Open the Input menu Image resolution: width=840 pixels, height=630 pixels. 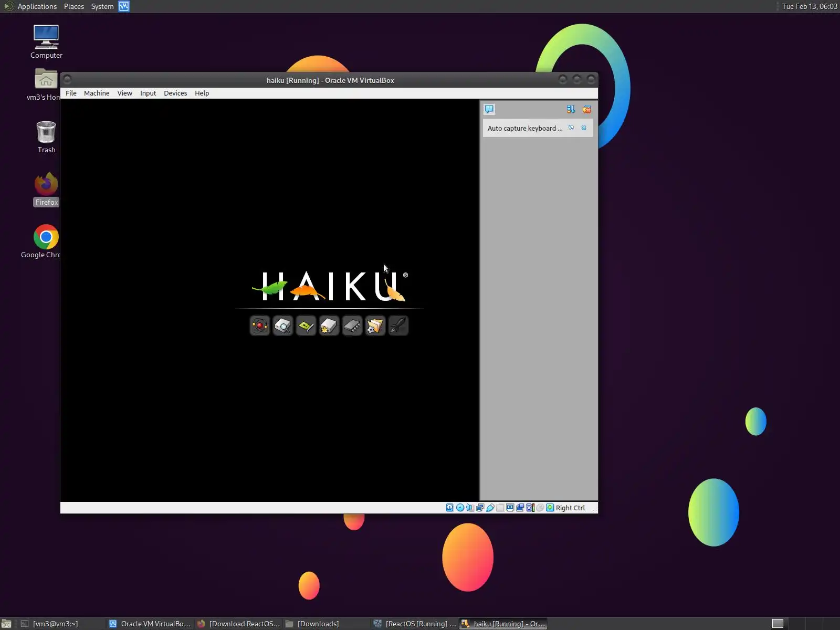pos(148,93)
